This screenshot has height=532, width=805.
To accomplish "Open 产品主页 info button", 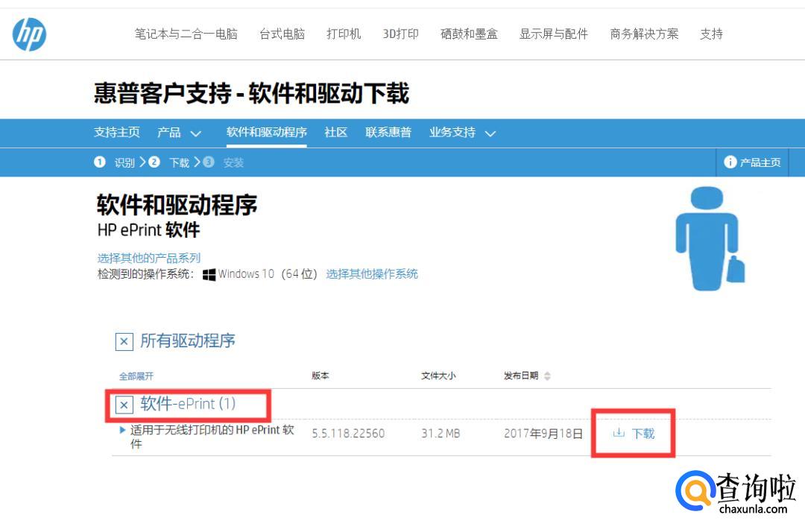I will point(752,162).
